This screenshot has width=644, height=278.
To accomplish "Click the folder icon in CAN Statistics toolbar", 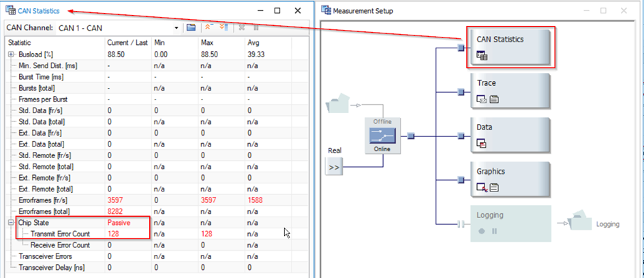I will [191, 28].
